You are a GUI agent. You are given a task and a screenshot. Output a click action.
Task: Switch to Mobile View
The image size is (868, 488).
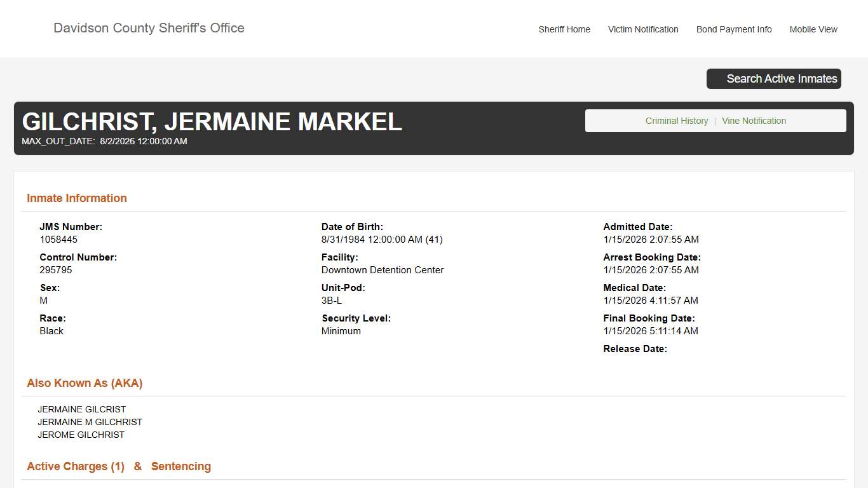point(813,29)
